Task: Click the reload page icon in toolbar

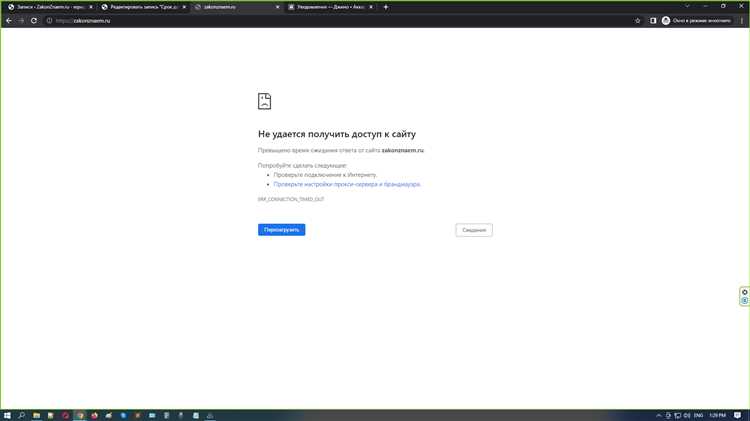Action: [x=34, y=20]
